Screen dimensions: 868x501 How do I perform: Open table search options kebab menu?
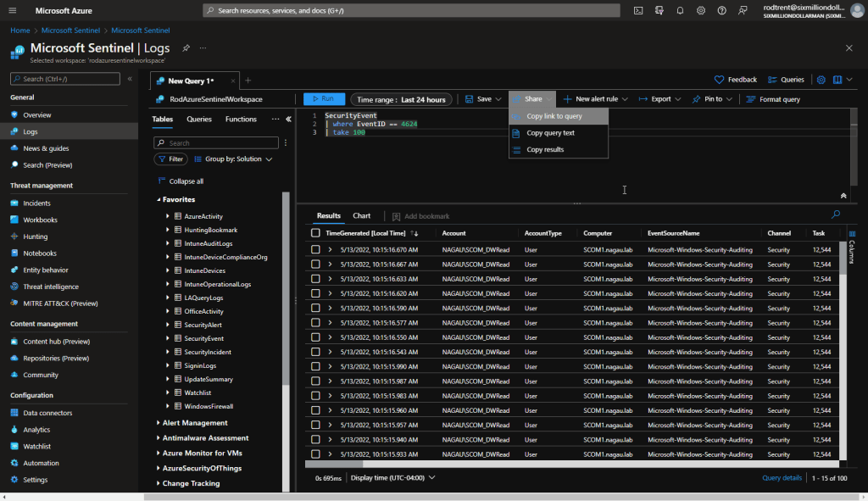[286, 142]
